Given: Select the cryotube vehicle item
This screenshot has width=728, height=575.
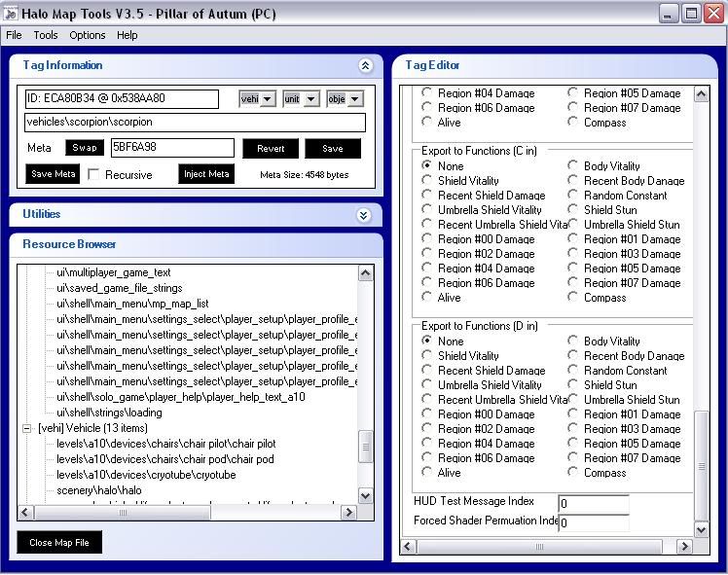Looking at the screenshot, I should click(x=146, y=475).
